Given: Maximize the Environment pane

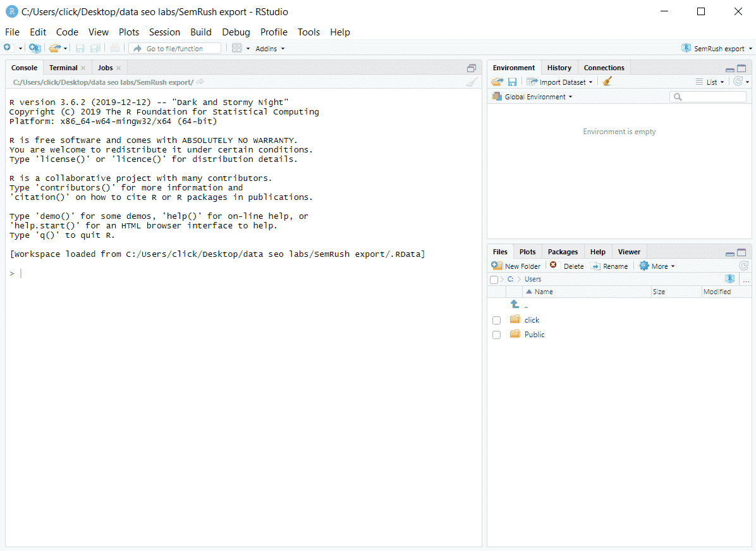Looking at the screenshot, I should coord(741,68).
